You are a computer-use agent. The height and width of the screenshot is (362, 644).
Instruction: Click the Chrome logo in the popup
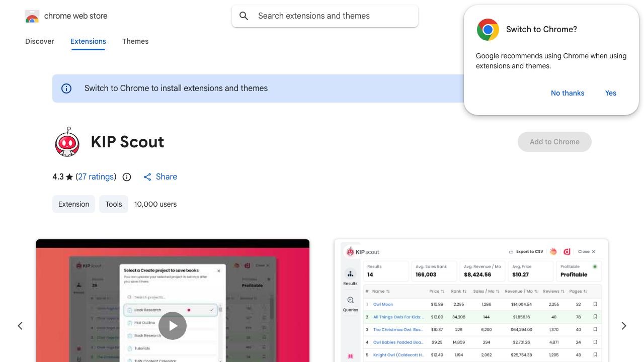pyautogui.click(x=488, y=30)
